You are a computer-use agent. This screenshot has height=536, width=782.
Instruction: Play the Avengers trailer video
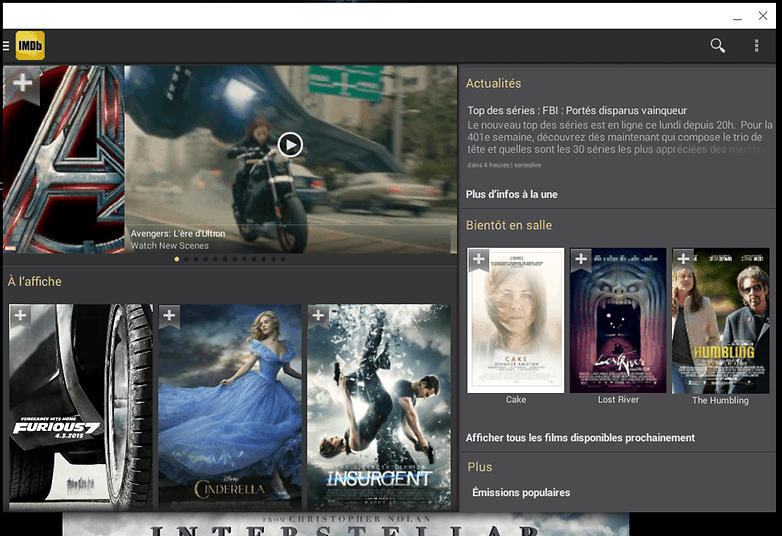coord(290,145)
